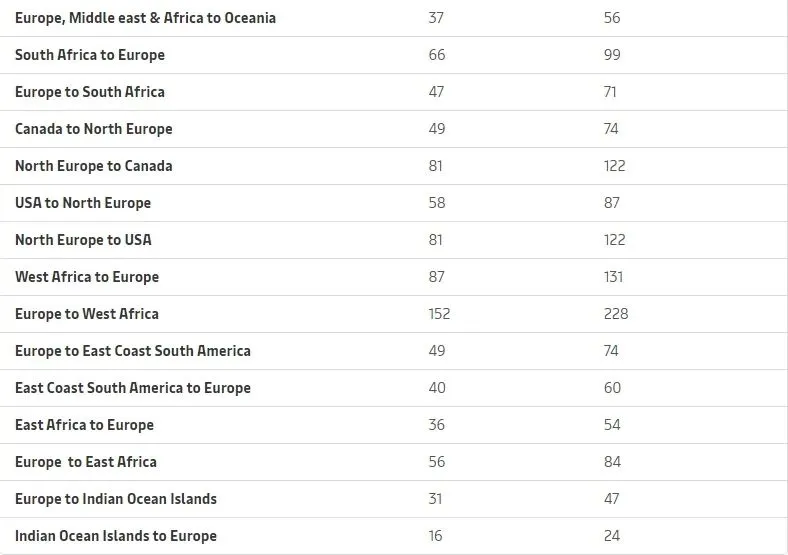
Task: Click value 60 in East Coast South America to Europe row
Action: click(612, 388)
